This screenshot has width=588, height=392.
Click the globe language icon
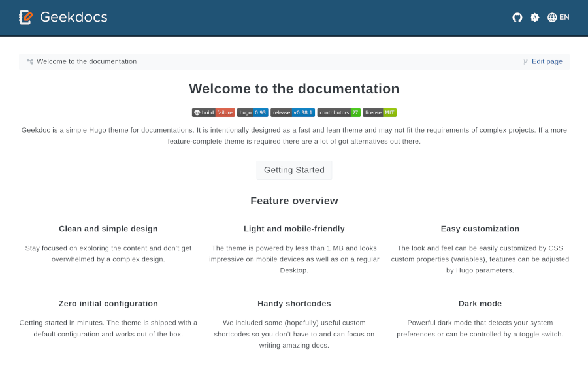click(x=552, y=18)
